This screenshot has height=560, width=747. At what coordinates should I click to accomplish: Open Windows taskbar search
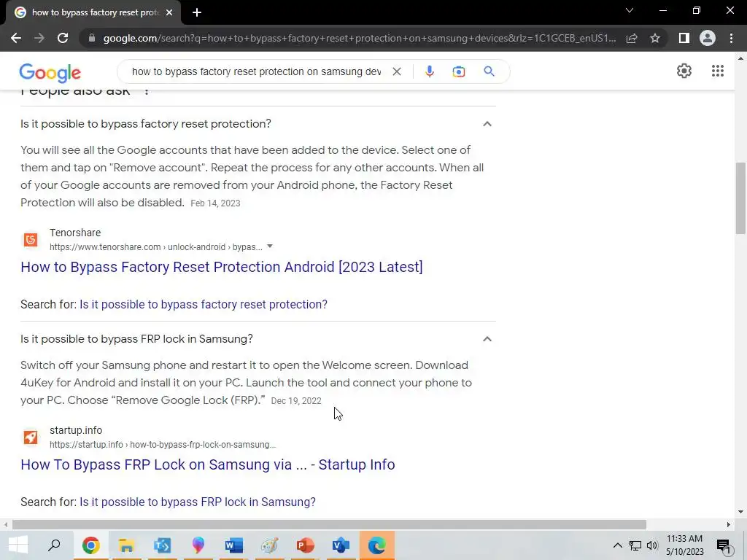coord(54,545)
